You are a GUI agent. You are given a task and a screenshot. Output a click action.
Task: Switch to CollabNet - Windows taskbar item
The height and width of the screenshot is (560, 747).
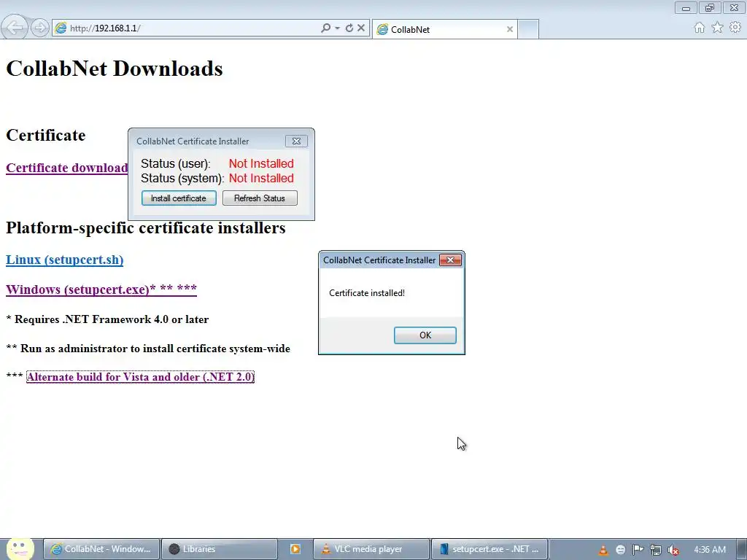[x=101, y=549]
